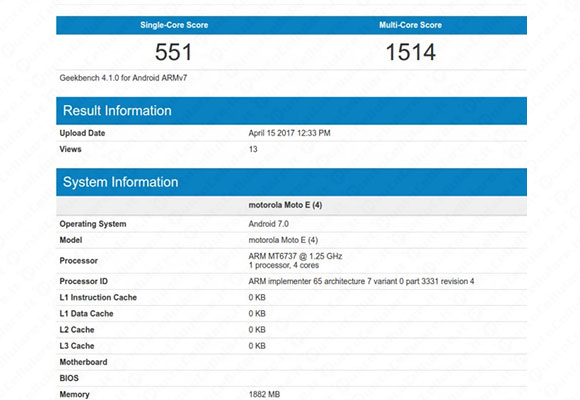Click the L1 Data Cache label
The height and width of the screenshot is (400, 580).
[x=86, y=314]
